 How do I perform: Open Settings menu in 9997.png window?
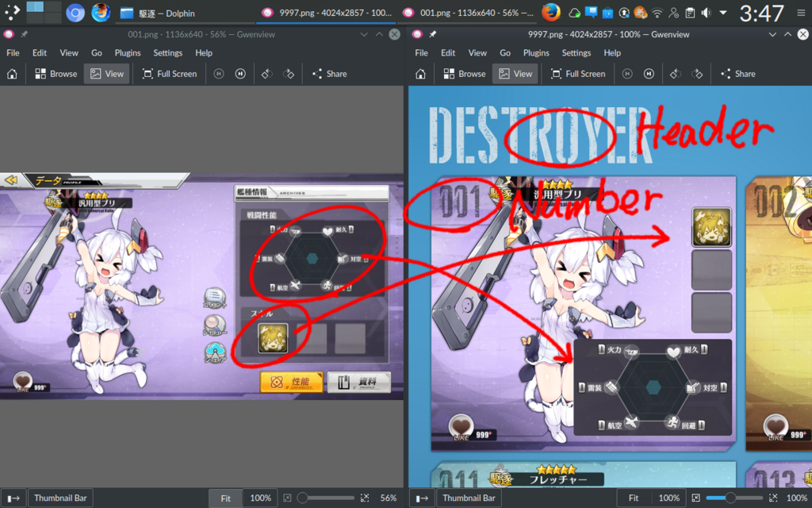576,53
